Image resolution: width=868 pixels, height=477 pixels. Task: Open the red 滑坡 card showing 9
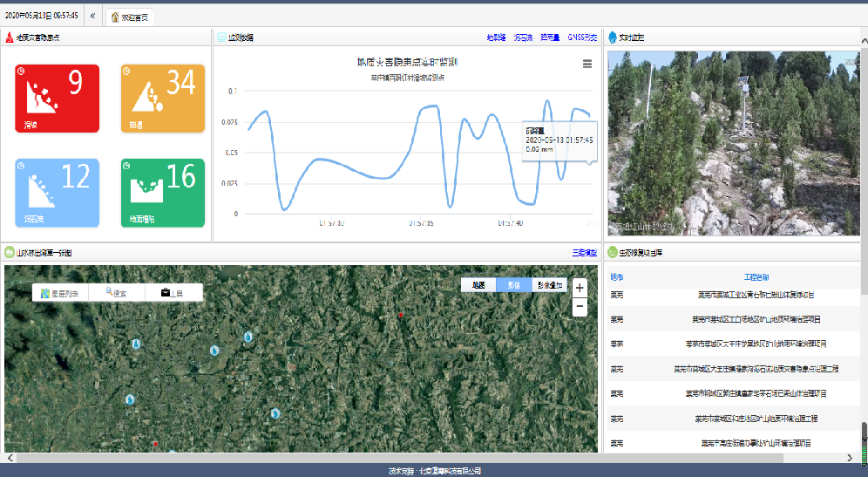pyautogui.click(x=57, y=99)
